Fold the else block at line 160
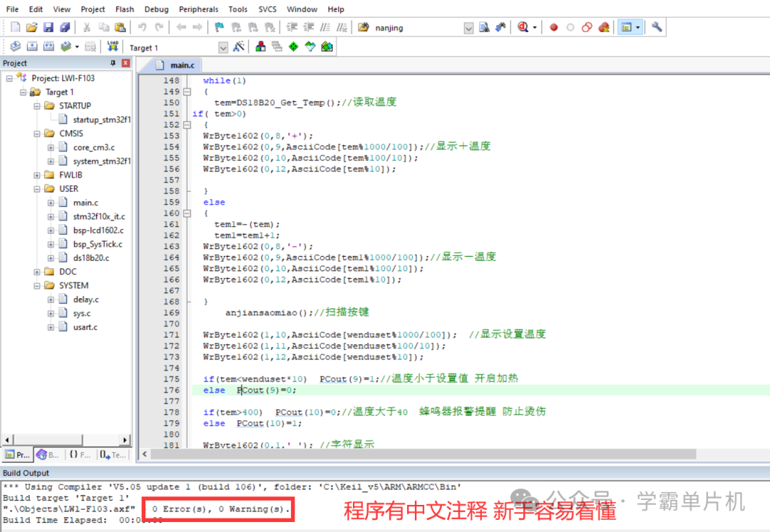 (x=187, y=213)
